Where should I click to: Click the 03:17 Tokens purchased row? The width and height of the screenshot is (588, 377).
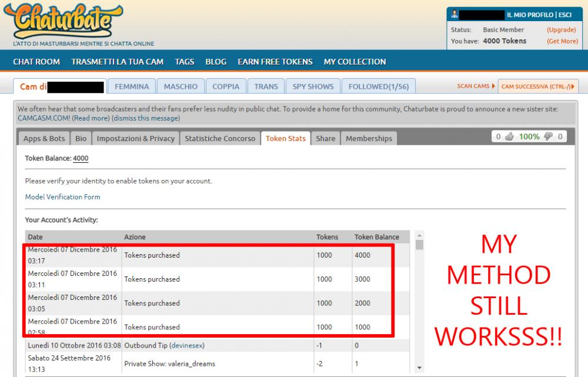click(x=218, y=255)
